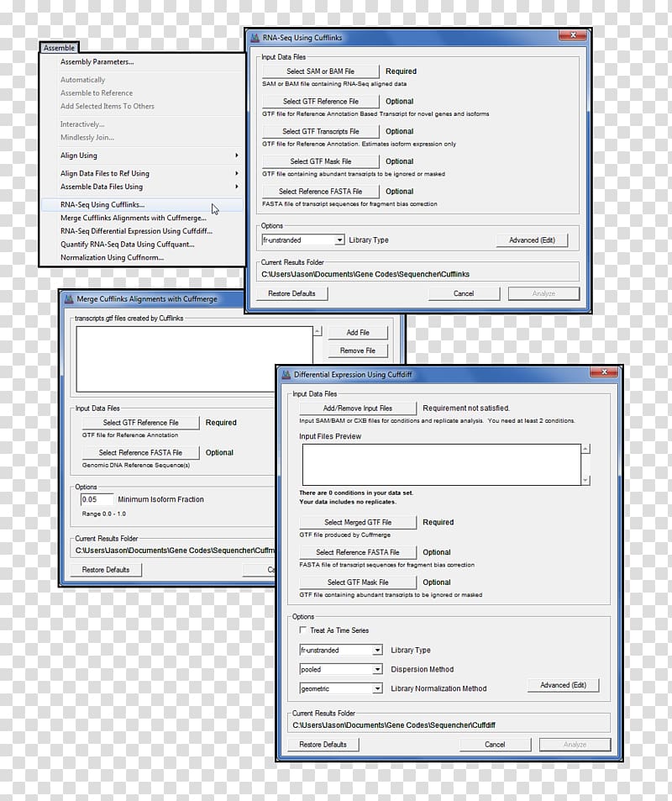The height and width of the screenshot is (801, 672).
Task: Enable Treat As Time Series checkbox
Action: pyautogui.click(x=302, y=630)
